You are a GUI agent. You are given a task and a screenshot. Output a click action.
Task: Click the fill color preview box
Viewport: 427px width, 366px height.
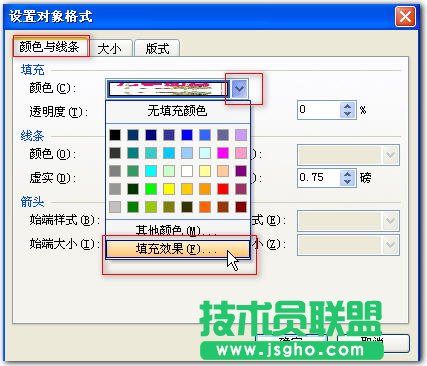point(168,89)
